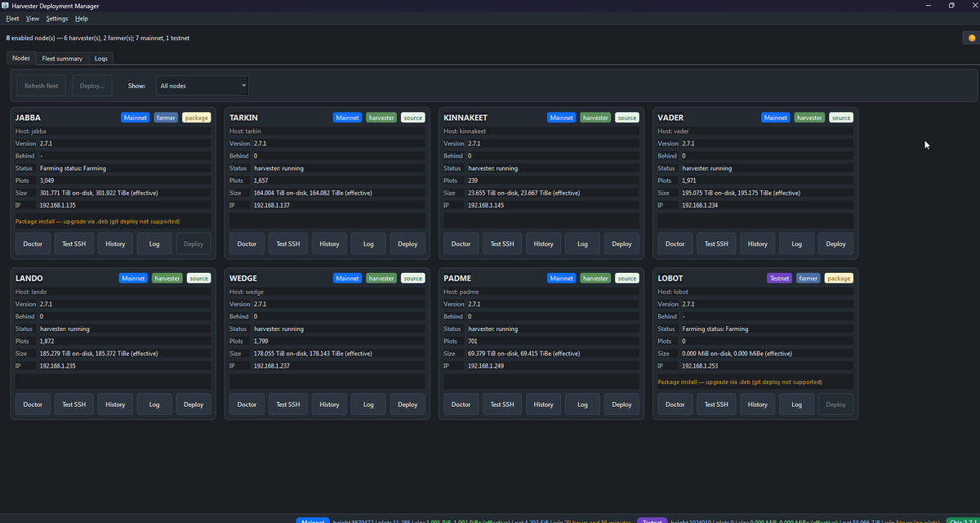Viewport: 980px width, 523px height.
Task: Open the Log for TARKIN
Action: tap(368, 244)
